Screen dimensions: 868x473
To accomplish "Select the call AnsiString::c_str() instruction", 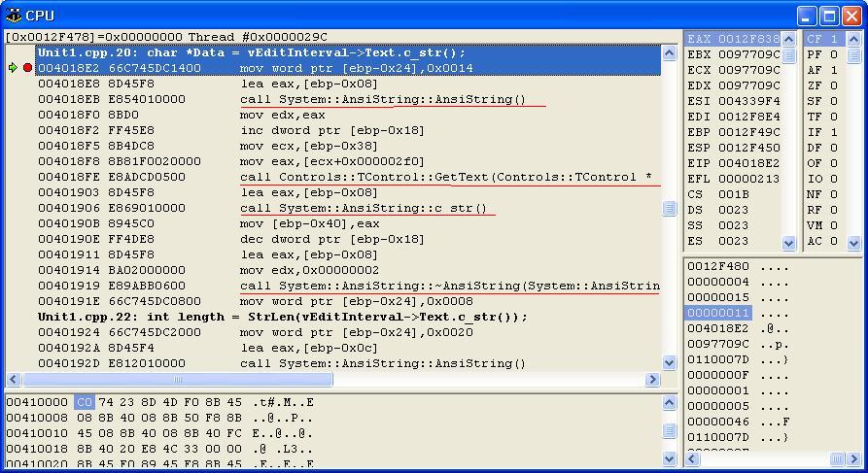I will 363,208.
